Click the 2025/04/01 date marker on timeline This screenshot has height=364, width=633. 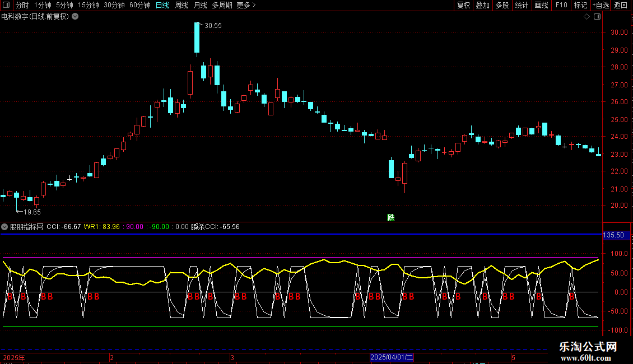(x=392, y=357)
